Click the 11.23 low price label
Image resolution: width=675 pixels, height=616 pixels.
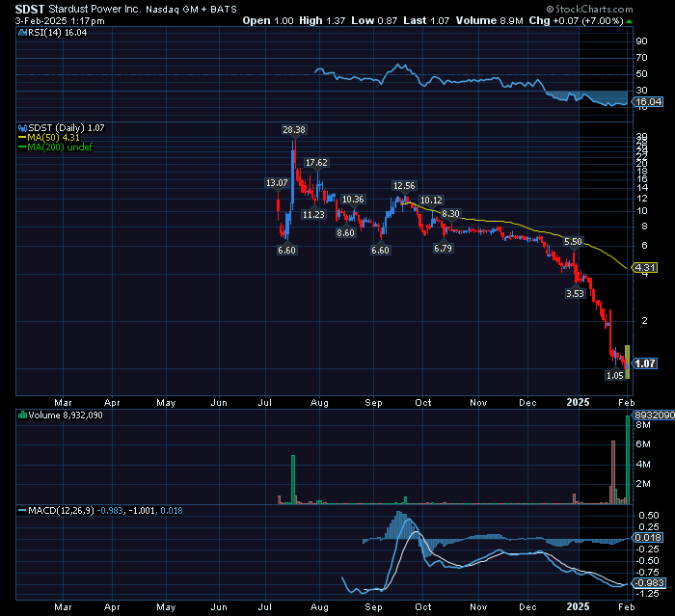click(x=313, y=214)
